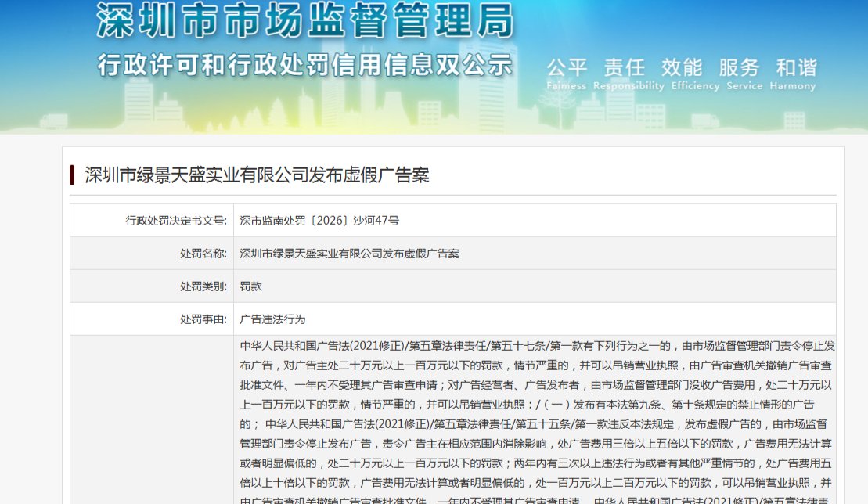
Task: Click the 罚款 penalty type value
Action: [250, 286]
